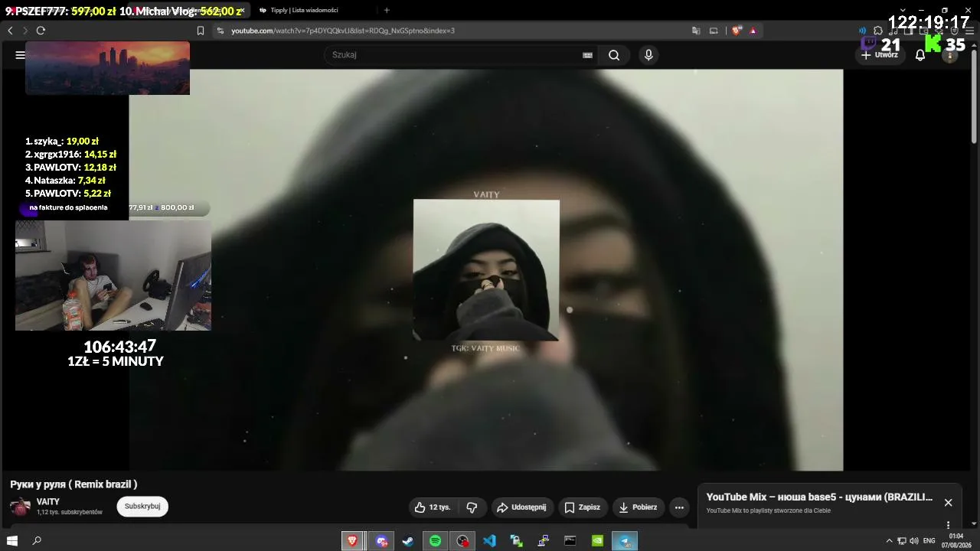The height and width of the screenshot is (551, 980).
Task: Open YouTube Mix playlist options menu
Action: coord(948,525)
